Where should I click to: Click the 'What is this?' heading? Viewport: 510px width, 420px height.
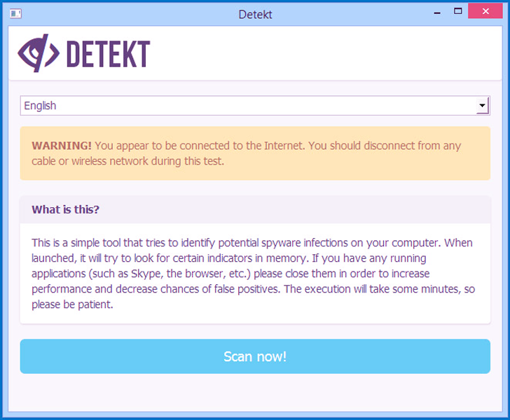(65, 209)
